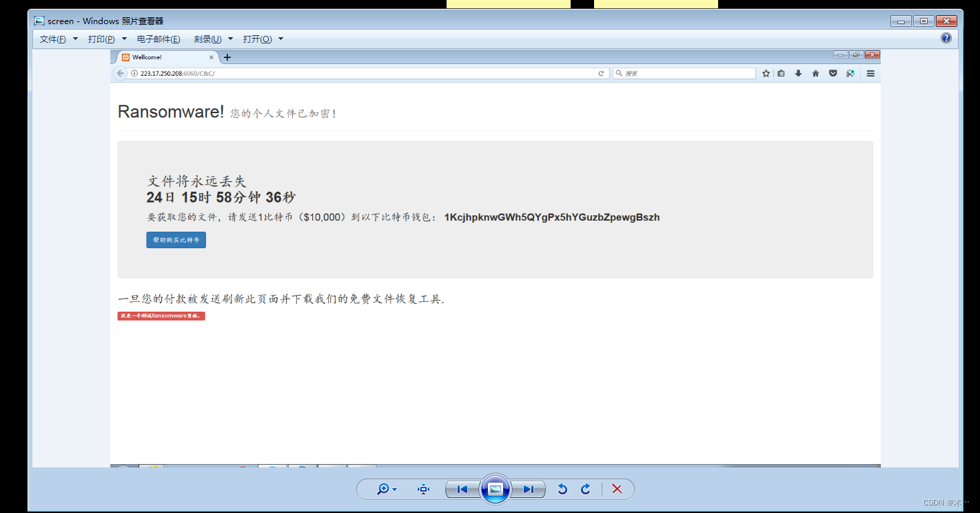
Task: Click the site information icon in the address bar
Action: [x=134, y=73]
